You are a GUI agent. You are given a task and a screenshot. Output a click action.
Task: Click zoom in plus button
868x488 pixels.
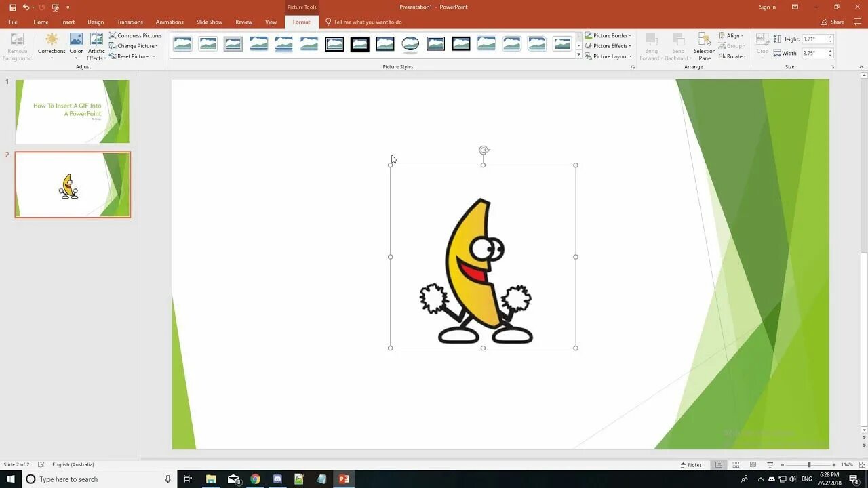[835, 465]
